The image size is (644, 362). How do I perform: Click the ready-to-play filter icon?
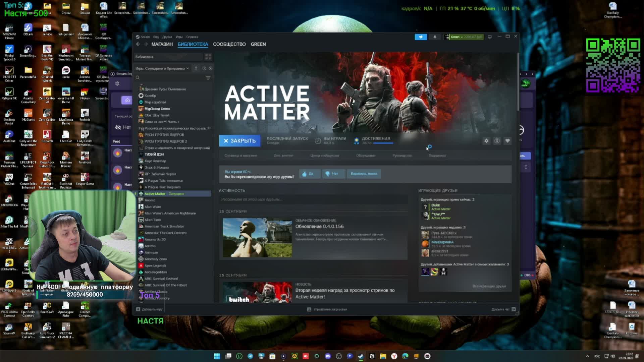211,68
